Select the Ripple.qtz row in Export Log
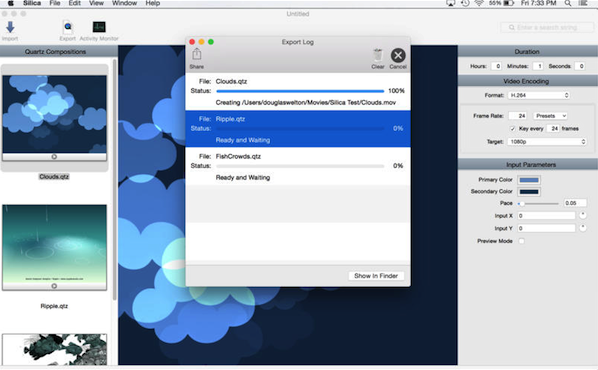The image size is (598, 370). (x=298, y=129)
